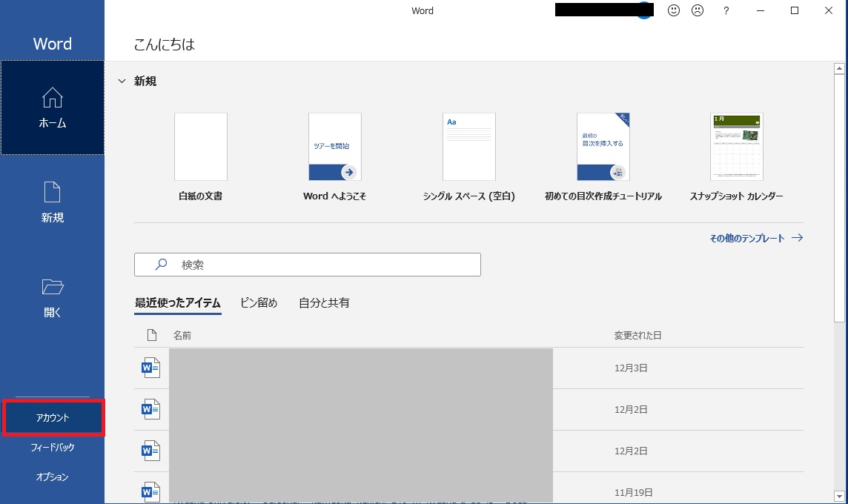Open アカウント in the sidebar
The image size is (848, 504).
tap(53, 417)
